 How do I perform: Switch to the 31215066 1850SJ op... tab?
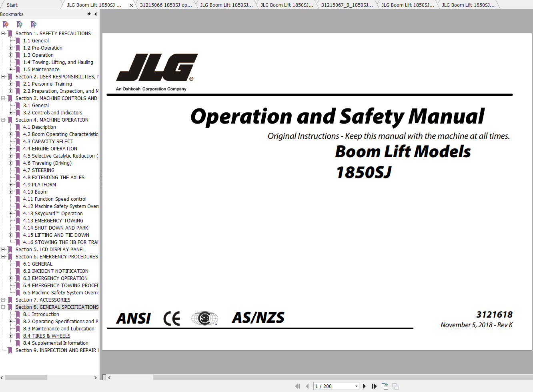(x=166, y=5)
